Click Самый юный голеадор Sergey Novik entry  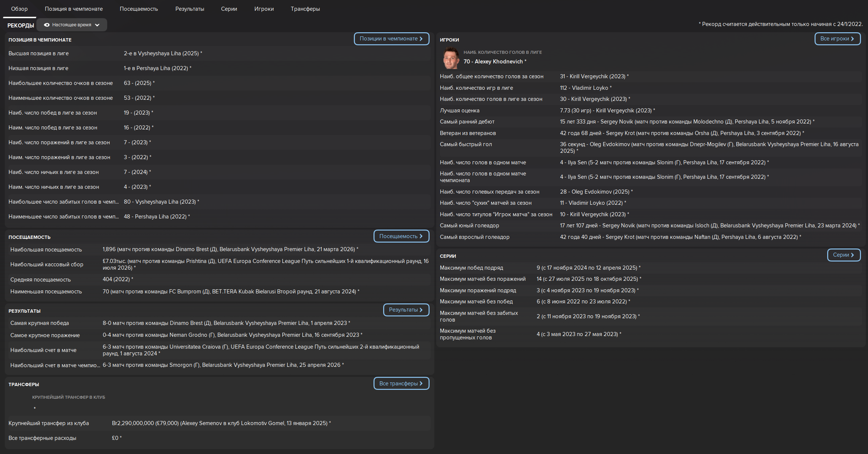click(710, 226)
